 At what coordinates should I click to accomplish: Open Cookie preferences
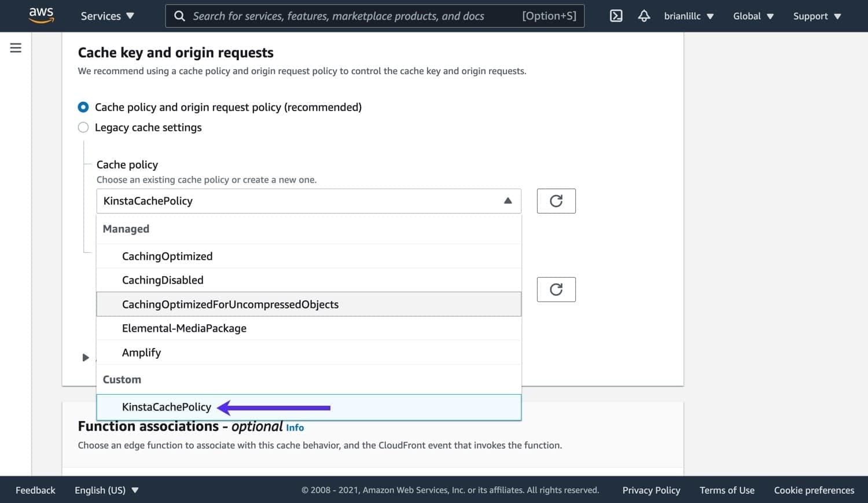814,490
